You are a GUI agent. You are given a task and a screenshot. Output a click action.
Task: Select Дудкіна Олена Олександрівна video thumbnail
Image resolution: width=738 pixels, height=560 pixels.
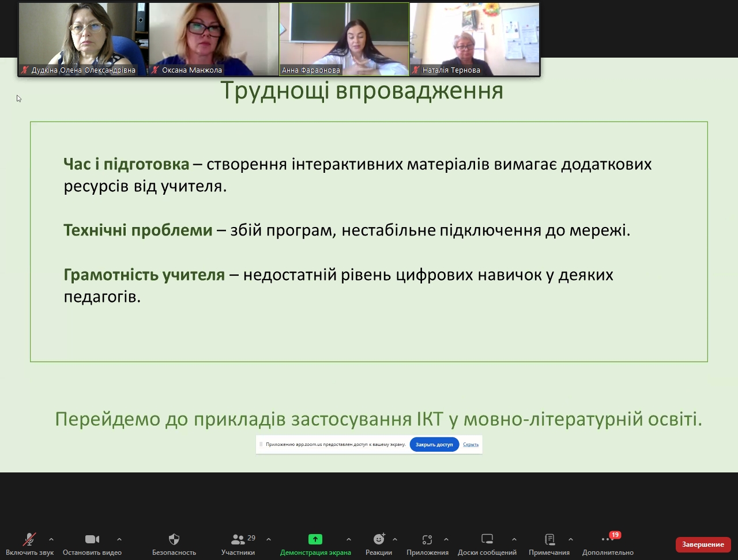tap(84, 39)
